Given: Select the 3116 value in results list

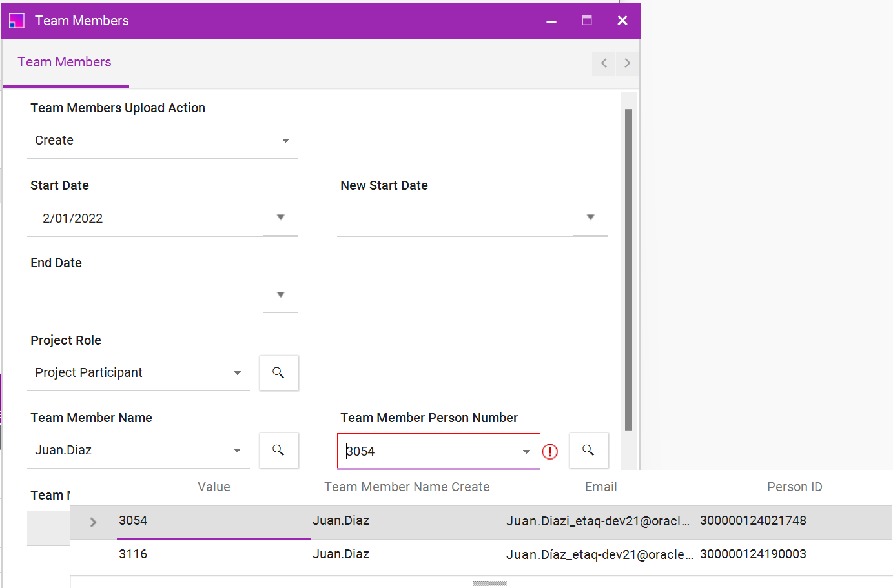Looking at the screenshot, I should click(133, 554).
